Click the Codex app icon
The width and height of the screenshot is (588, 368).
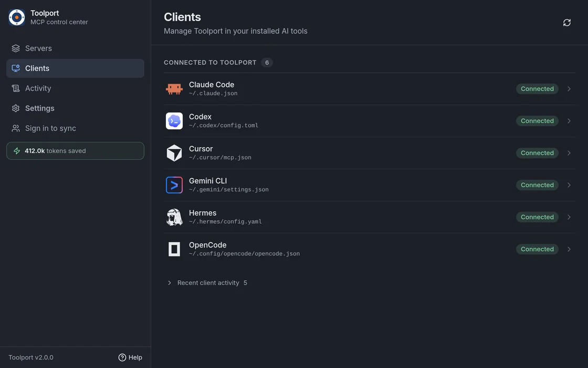click(174, 121)
